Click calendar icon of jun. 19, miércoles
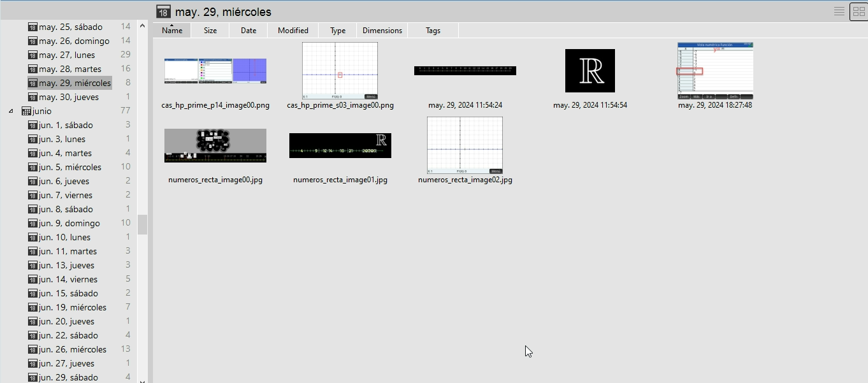 (x=33, y=307)
